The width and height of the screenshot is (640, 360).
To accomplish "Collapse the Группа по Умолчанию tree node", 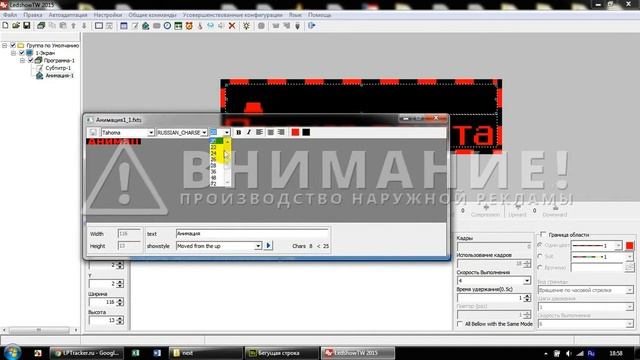I will pyautogui.click(x=5, y=45).
